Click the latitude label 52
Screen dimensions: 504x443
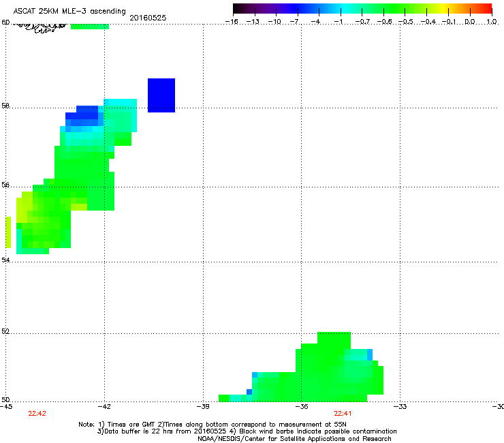click(x=5, y=331)
